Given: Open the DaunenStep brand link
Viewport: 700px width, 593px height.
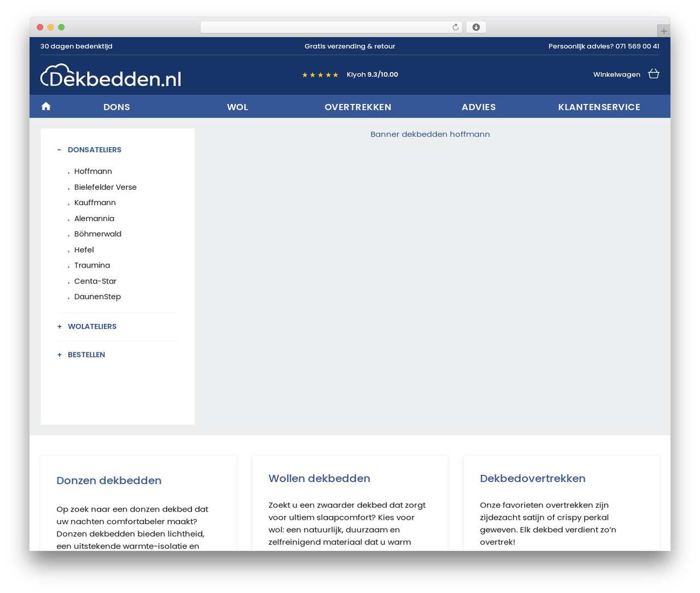Looking at the screenshot, I should pyautogui.click(x=97, y=296).
